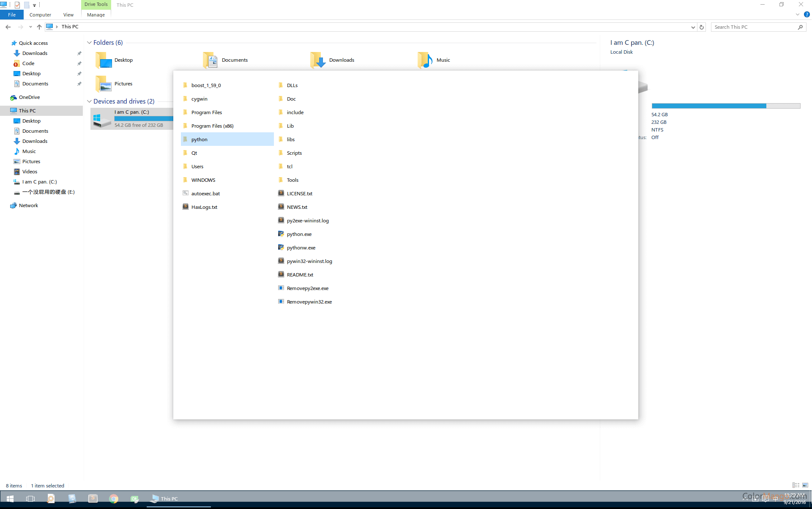Select the E: drive in navigation pane
The height and width of the screenshot is (509, 812).
[x=48, y=192]
